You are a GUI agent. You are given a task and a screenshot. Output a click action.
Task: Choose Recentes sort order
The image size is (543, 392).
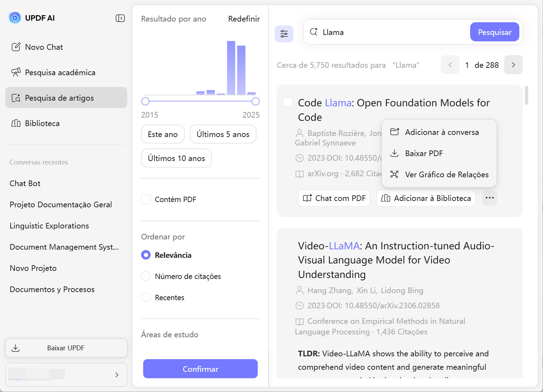pos(146,297)
